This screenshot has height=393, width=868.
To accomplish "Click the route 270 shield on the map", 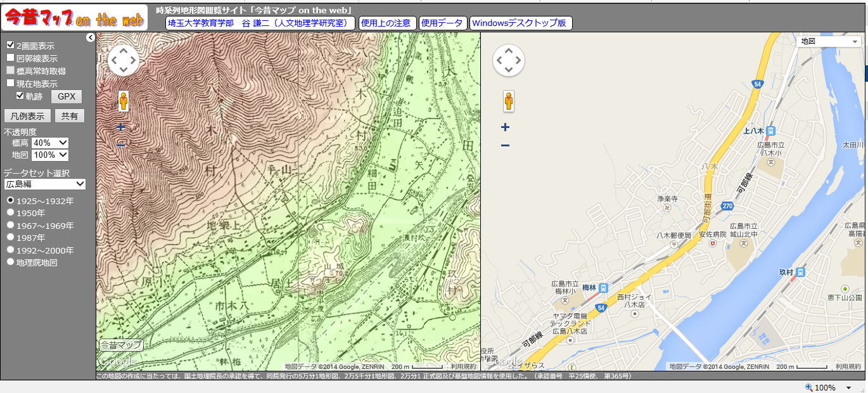I will [x=727, y=205].
